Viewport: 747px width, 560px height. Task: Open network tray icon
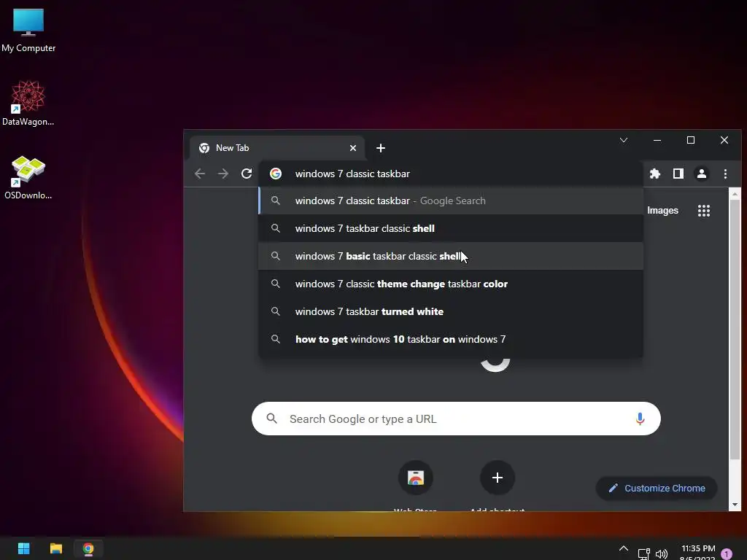643,554
